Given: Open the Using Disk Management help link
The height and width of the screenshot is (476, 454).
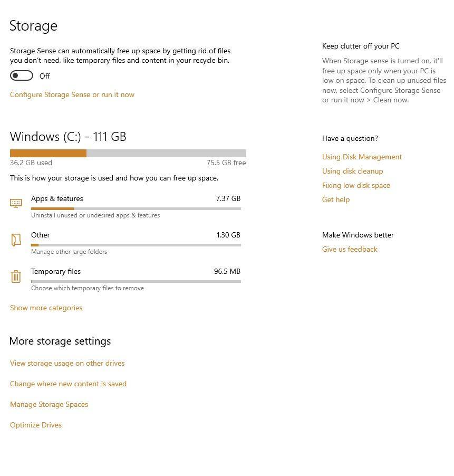Looking at the screenshot, I should click(362, 157).
